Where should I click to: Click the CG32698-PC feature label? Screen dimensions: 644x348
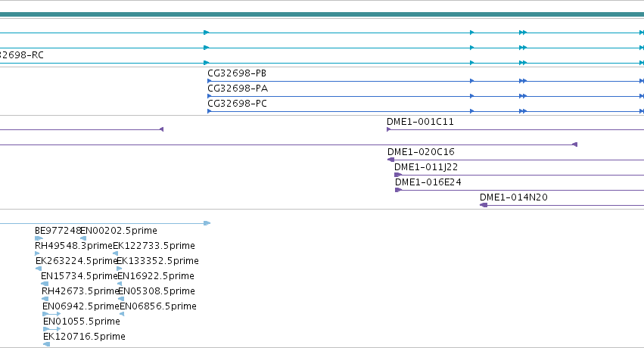237,104
